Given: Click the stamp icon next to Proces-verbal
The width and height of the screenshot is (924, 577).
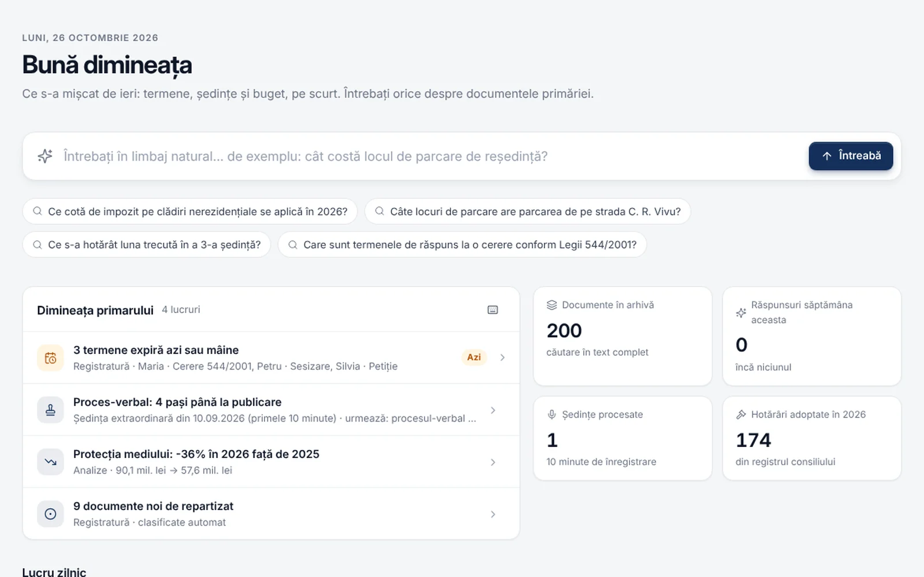Looking at the screenshot, I should pyautogui.click(x=50, y=410).
